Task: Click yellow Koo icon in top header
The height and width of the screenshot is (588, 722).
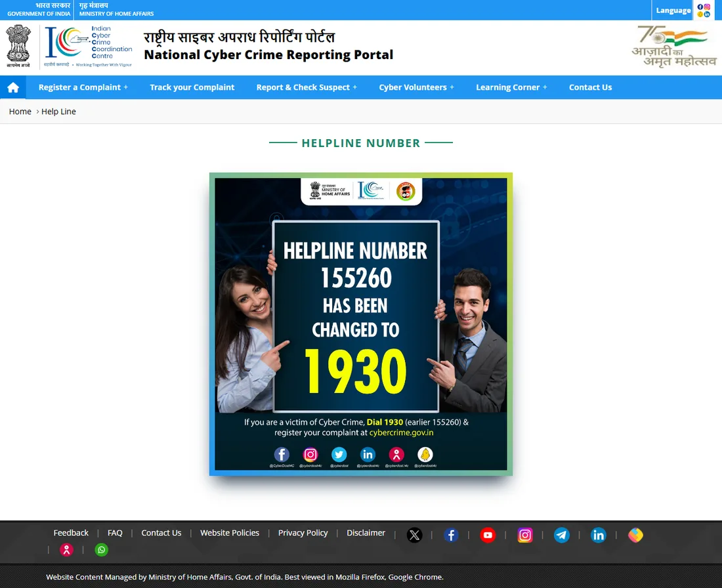Action: tap(700, 14)
